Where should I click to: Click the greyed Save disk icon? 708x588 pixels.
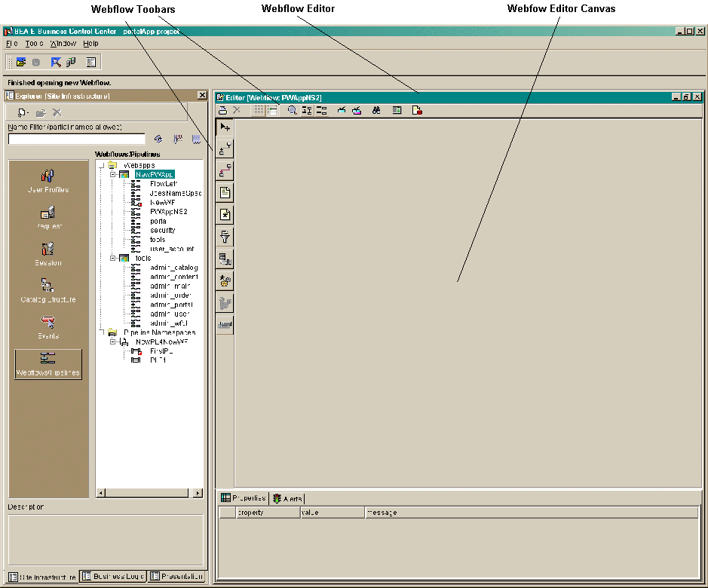click(x=36, y=62)
